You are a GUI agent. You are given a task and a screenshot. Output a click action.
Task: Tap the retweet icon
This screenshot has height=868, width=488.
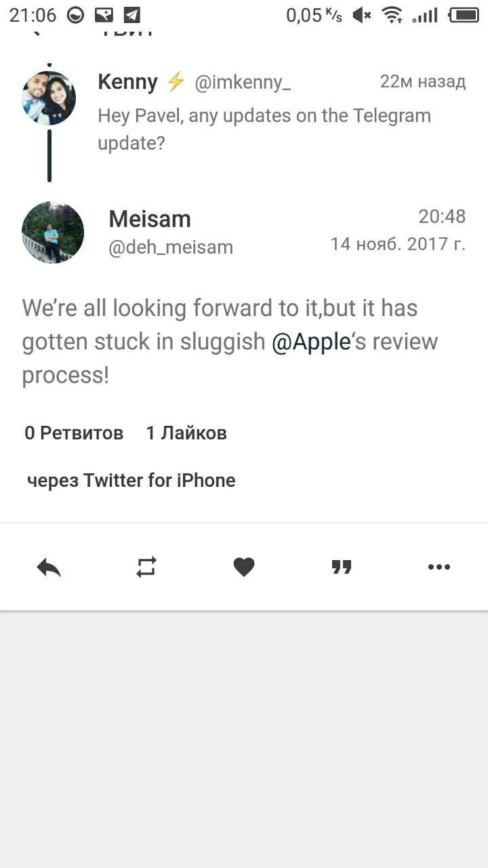click(146, 567)
